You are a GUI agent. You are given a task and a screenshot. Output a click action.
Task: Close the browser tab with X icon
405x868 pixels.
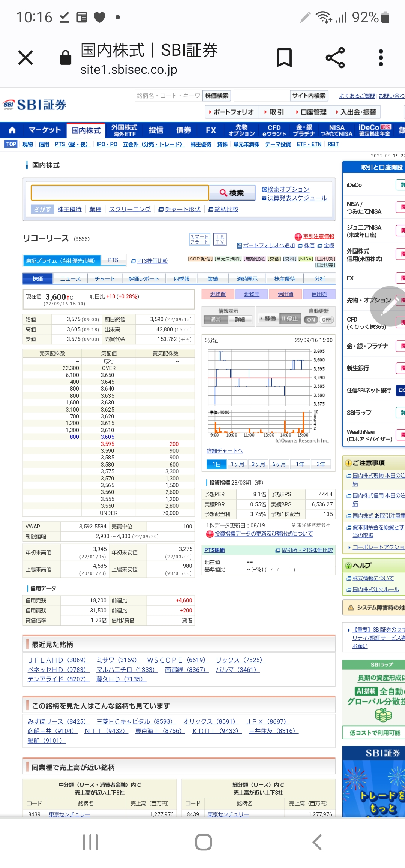pyautogui.click(x=25, y=58)
